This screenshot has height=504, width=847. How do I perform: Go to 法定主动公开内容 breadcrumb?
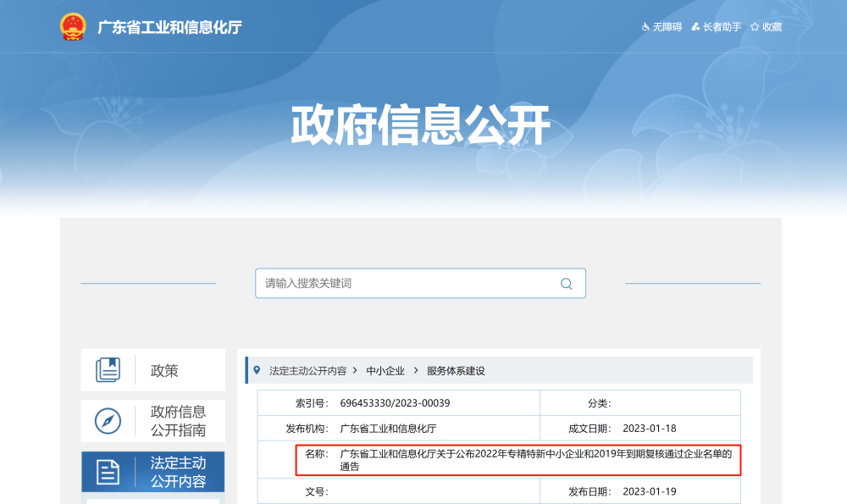coord(308,370)
